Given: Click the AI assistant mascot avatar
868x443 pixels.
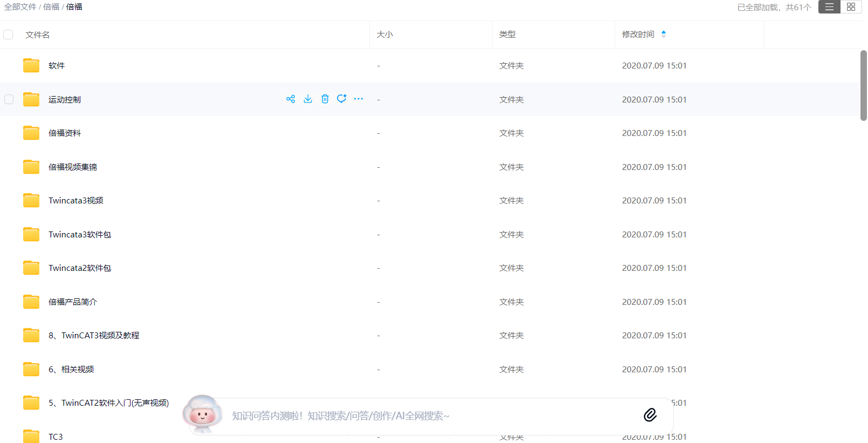Looking at the screenshot, I should (203, 414).
